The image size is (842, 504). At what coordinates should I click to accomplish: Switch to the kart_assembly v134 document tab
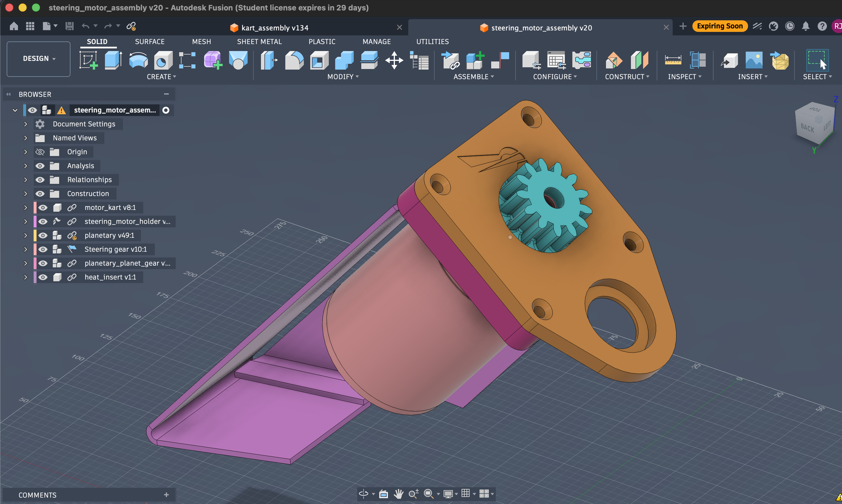(275, 28)
